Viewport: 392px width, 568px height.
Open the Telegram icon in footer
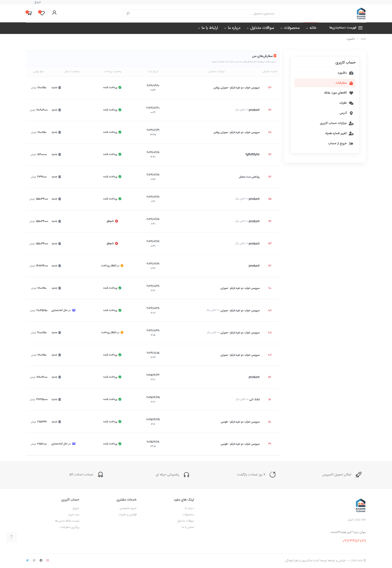(41, 560)
